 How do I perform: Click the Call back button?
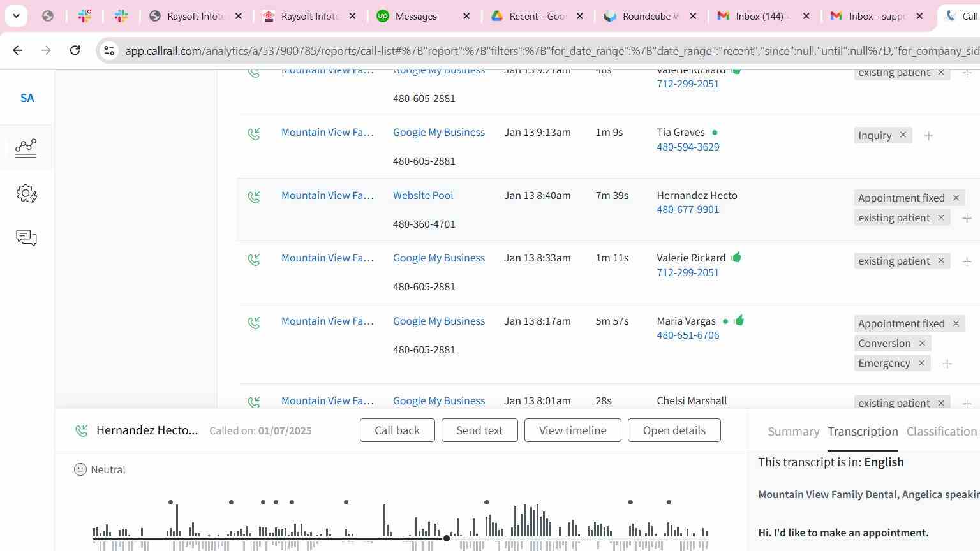point(397,430)
